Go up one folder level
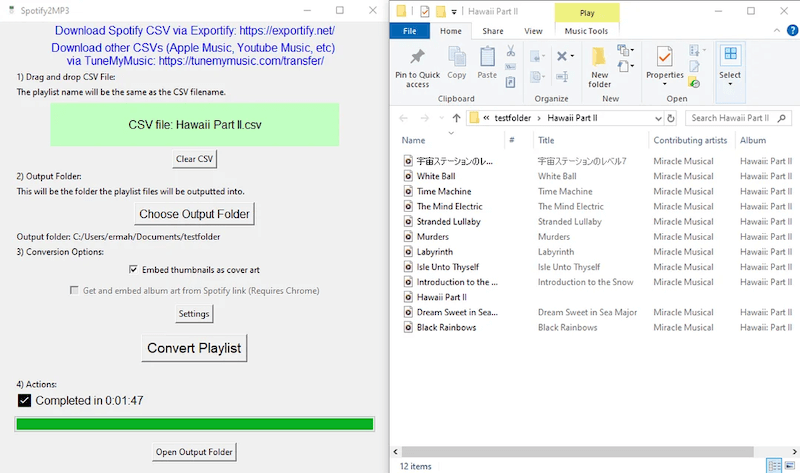The width and height of the screenshot is (800, 473). click(x=456, y=118)
